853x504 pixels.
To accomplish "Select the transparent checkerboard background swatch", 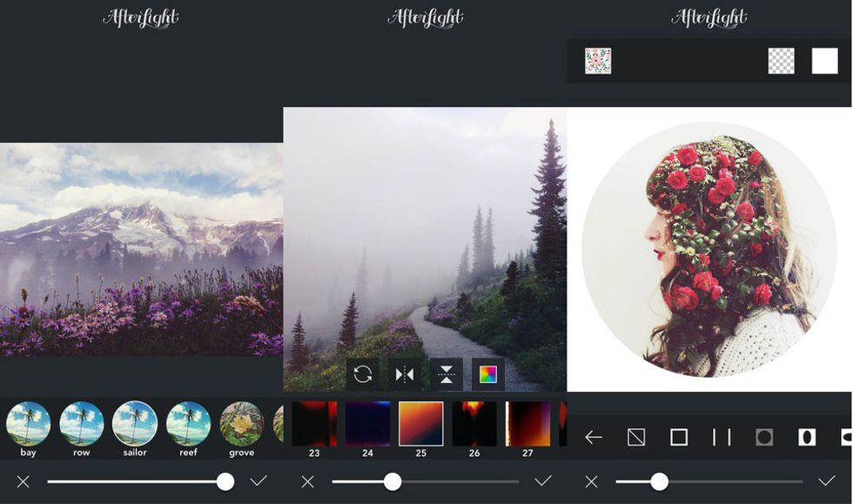I will click(x=781, y=61).
